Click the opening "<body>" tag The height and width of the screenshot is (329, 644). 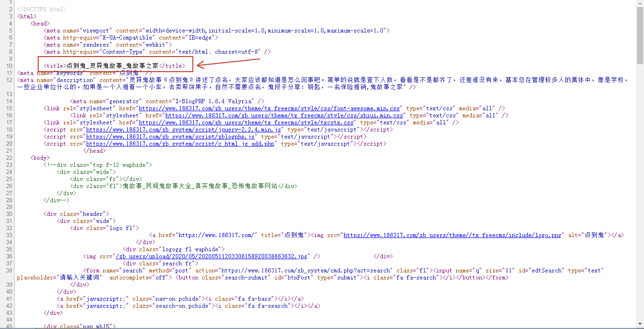40,158
